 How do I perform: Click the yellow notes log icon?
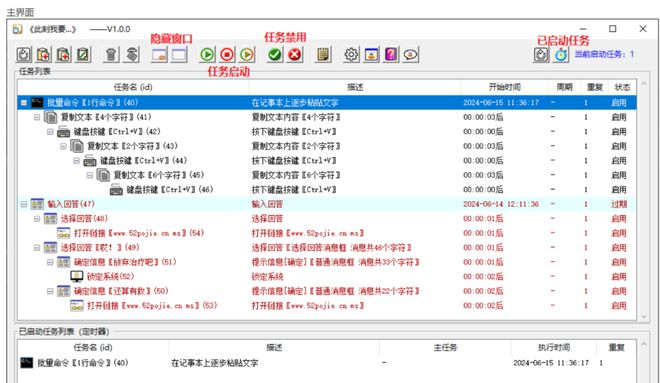[x=323, y=55]
